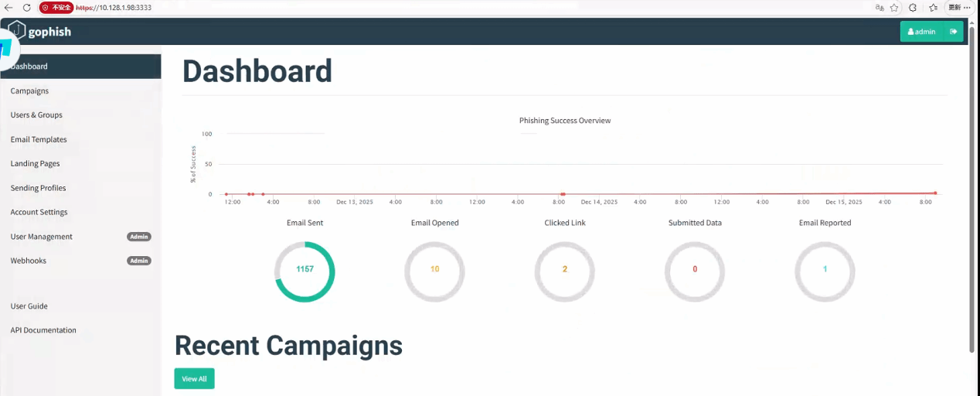Click the admin user button
Screen dimensions: 980x396
point(922,32)
